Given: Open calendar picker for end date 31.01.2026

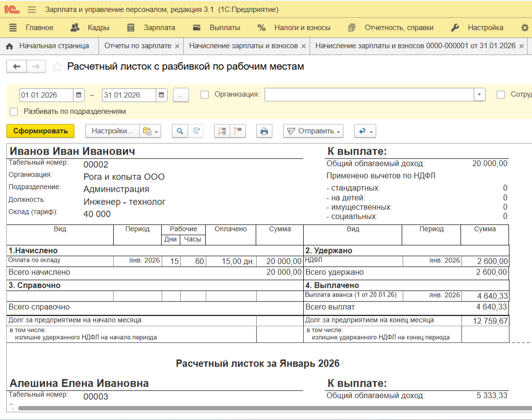Looking at the screenshot, I should [x=162, y=95].
